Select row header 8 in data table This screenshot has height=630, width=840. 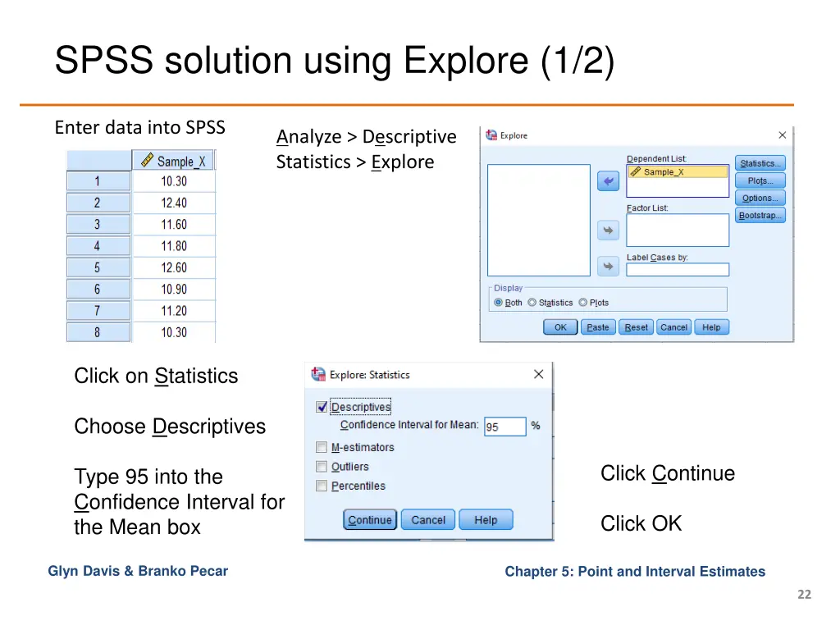tap(98, 332)
